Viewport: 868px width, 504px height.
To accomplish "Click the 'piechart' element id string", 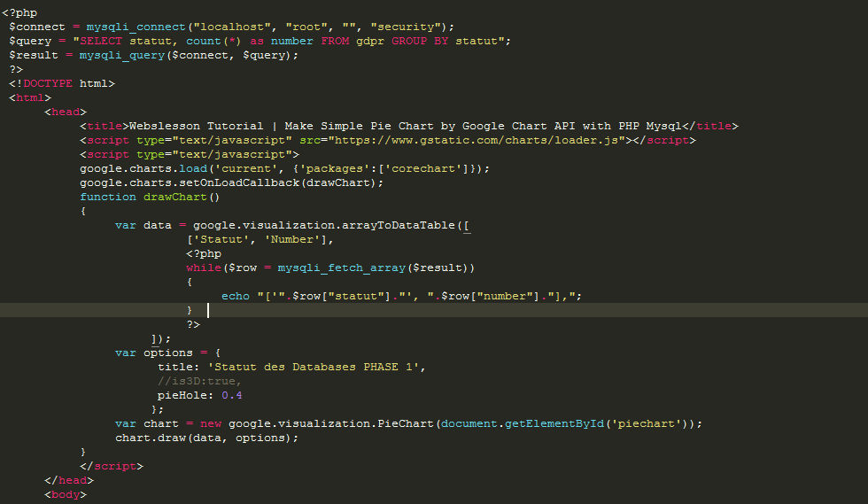I will 646,423.
